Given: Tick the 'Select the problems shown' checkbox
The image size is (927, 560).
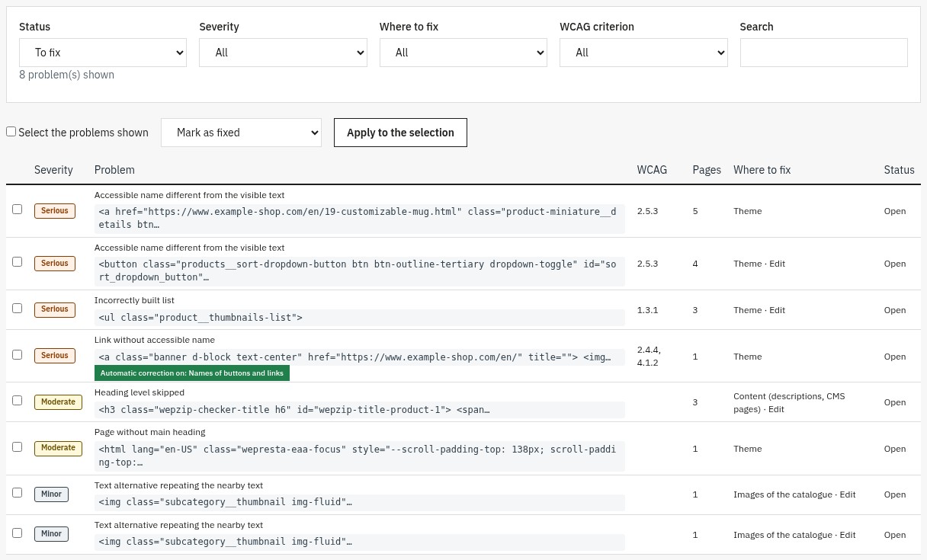Looking at the screenshot, I should (11, 132).
